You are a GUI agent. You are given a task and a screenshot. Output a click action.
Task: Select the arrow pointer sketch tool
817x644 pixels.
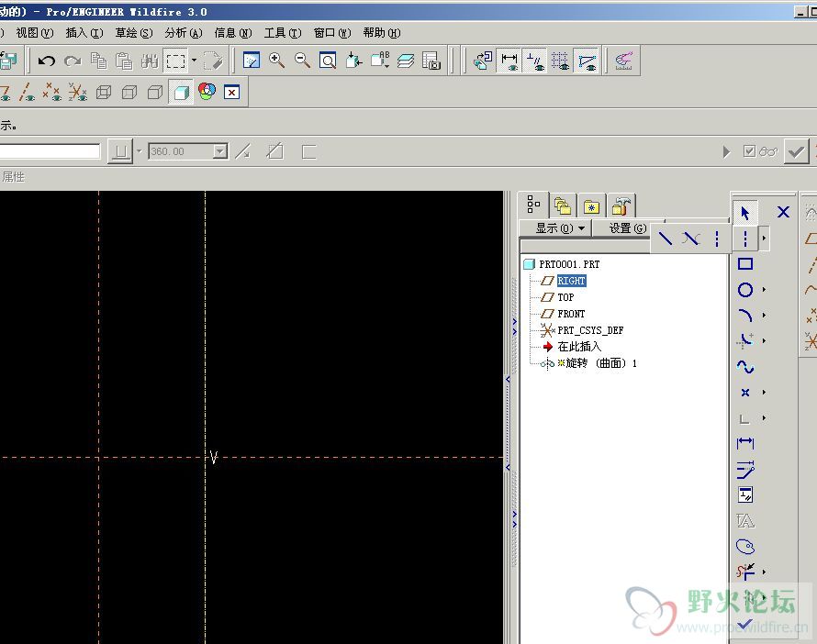[745, 213]
